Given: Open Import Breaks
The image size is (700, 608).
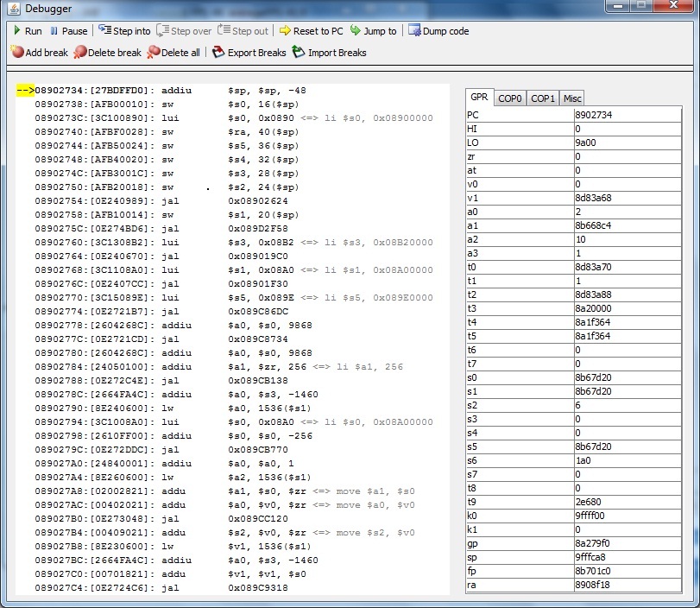Looking at the screenshot, I should [329, 53].
